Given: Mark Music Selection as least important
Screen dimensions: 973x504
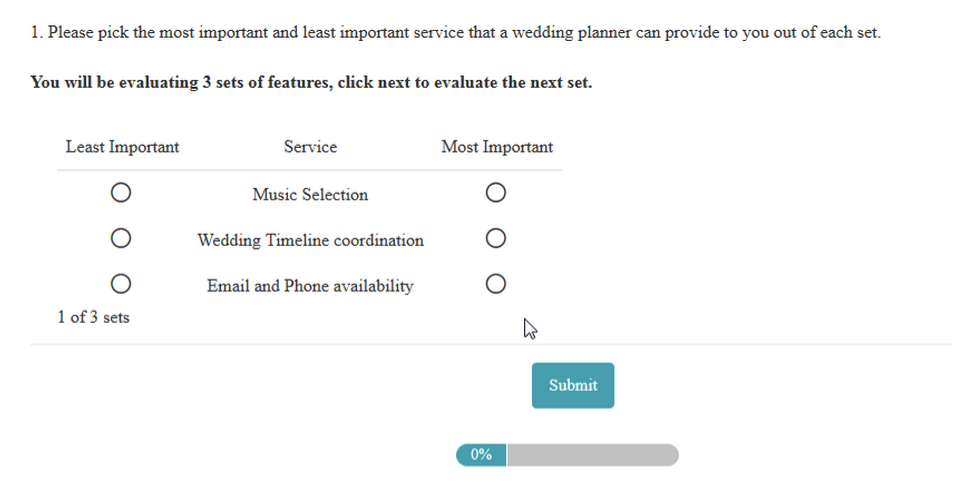Looking at the screenshot, I should pyautogui.click(x=121, y=193).
